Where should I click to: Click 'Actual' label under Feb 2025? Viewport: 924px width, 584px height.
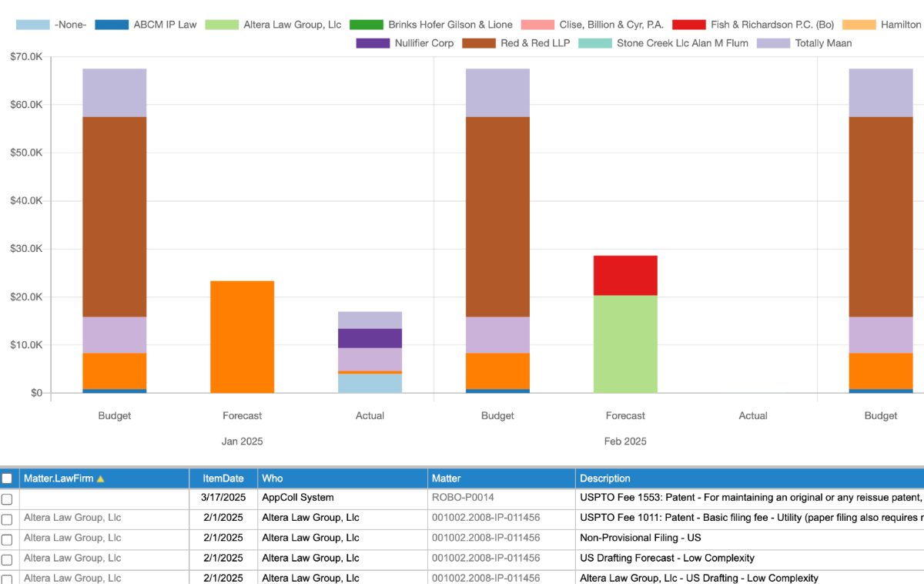[753, 415]
